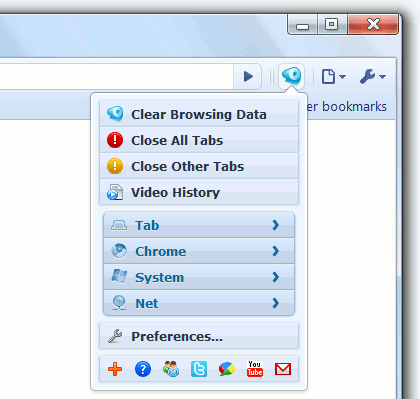The height and width of the screenshot is (399, 420).
Task: Click in the address bar field
Action: coord(116,76)
